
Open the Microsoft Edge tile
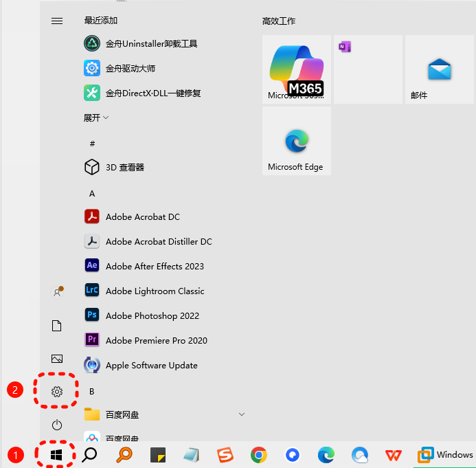[x=297, y=141]
